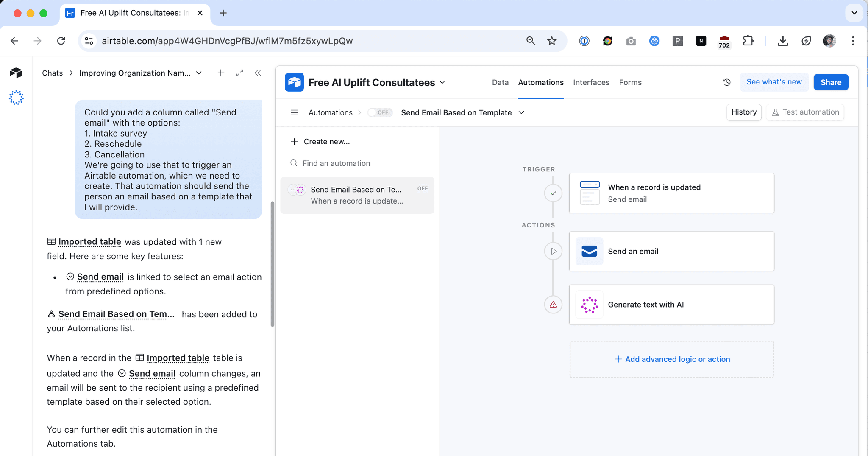
Task: Start a new chat with the plus icon
Action: [221, 73]
